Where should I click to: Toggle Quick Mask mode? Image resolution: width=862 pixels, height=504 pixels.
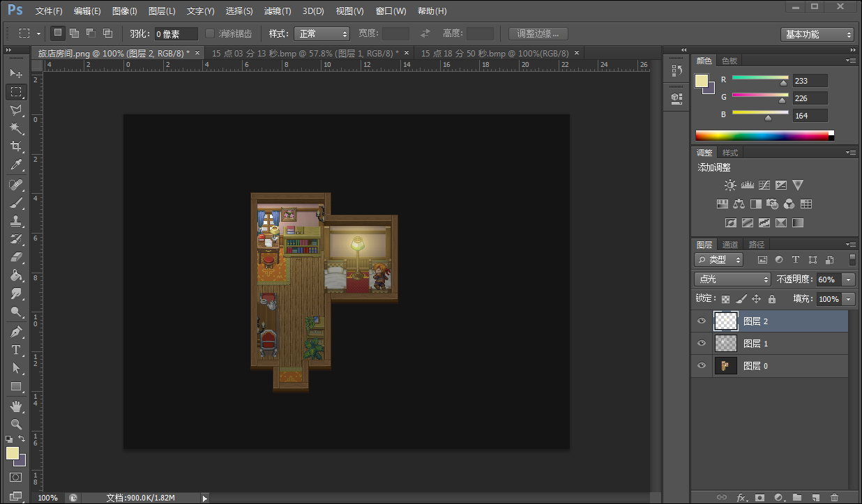coord(16,478)
